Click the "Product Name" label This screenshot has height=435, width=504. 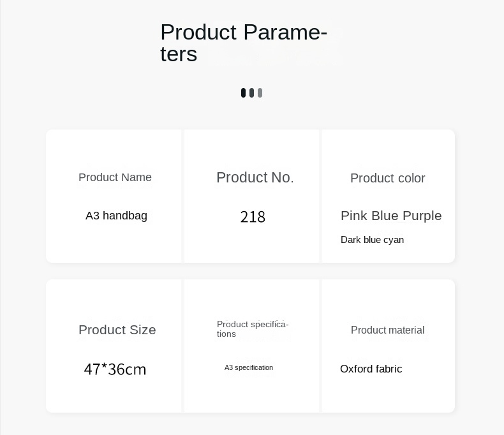115,177
